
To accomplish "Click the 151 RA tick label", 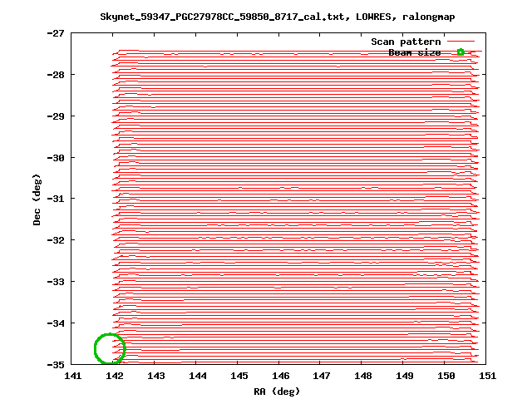I will point(488,376).
